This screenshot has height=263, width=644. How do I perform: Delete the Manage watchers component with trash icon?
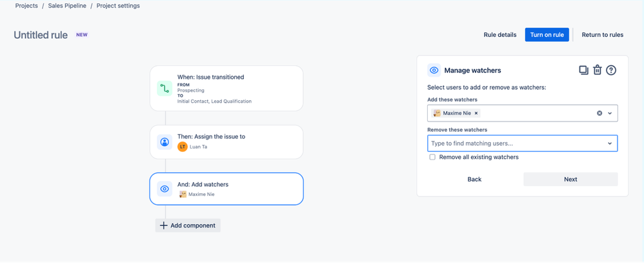(597, 70)
